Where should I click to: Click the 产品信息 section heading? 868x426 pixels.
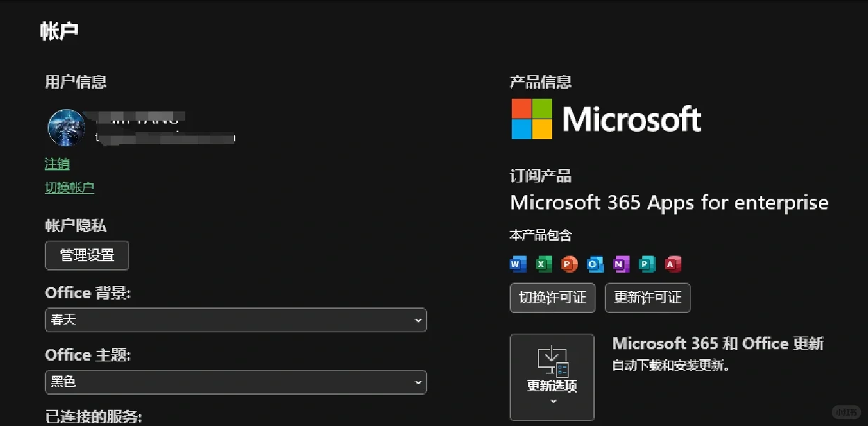pyautogui.click(x=541, y=82)
